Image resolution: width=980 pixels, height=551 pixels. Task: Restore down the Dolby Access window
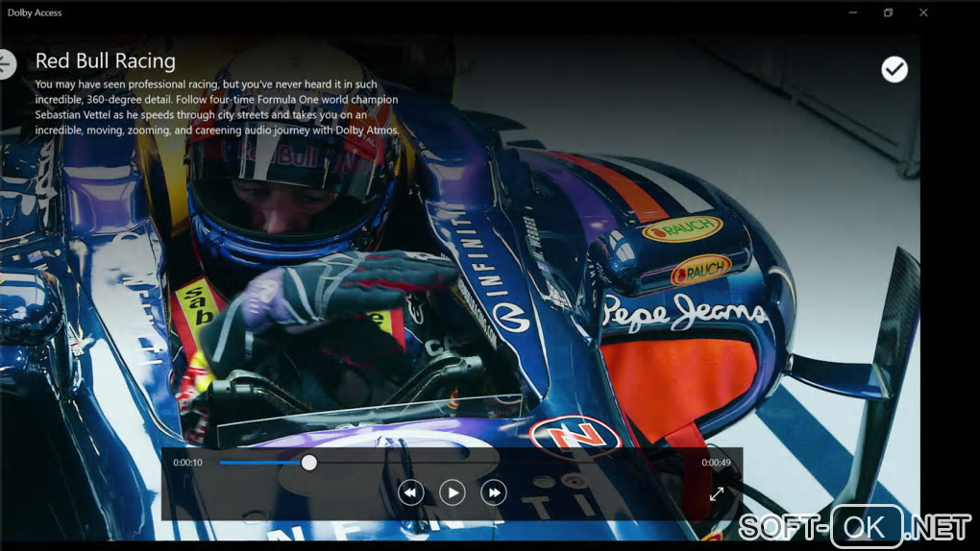pos(888,12)
